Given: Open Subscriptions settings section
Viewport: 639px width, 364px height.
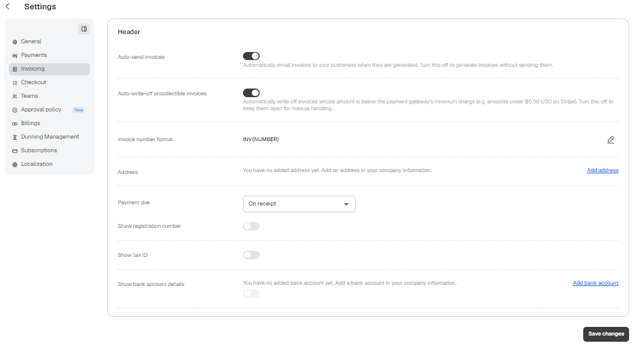Looking at the screenshot, I should [49, 150].
